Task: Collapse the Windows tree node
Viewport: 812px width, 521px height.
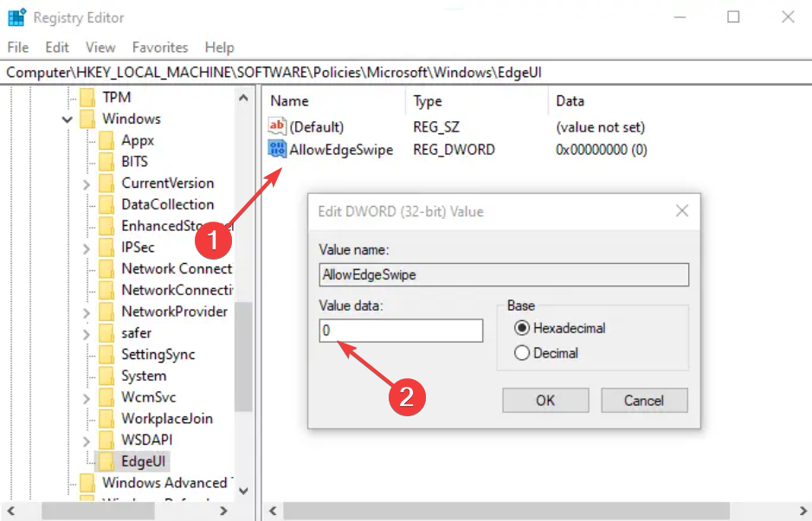Action: [x=68, y=119]
